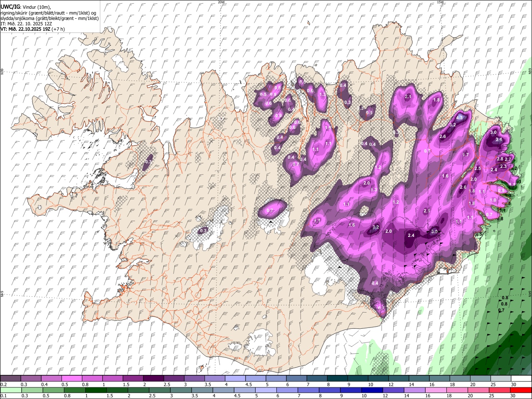Click the '(+7 h)' forecast offset text
This screenshot has height=399, width=532.
coord(59,29)
